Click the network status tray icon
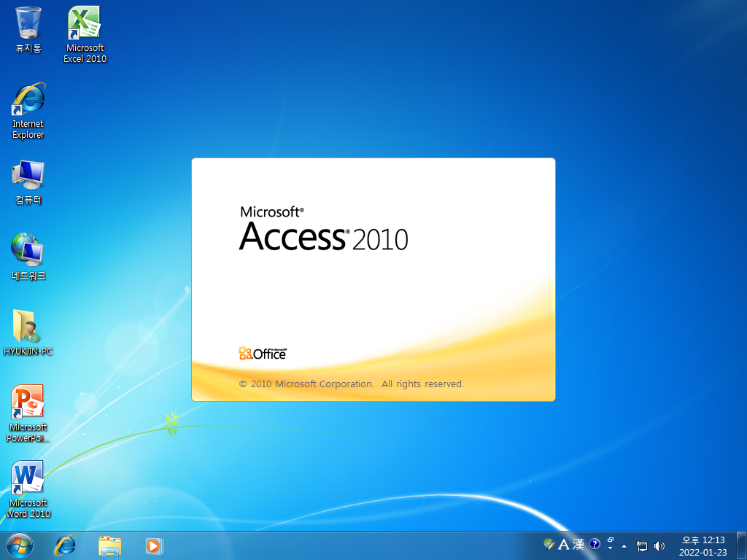 (642, 546)
